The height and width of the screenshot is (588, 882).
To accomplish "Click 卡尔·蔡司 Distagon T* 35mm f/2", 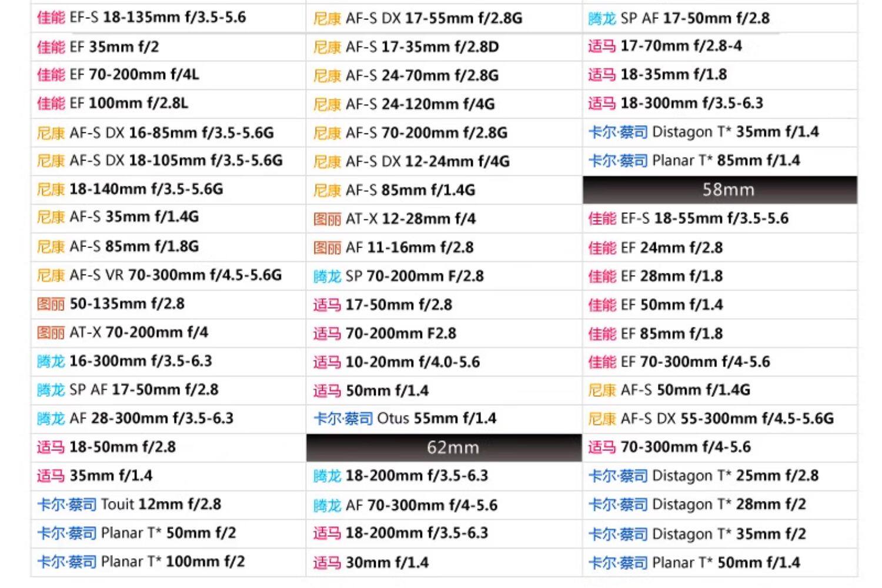I will (x=720, y=533).
